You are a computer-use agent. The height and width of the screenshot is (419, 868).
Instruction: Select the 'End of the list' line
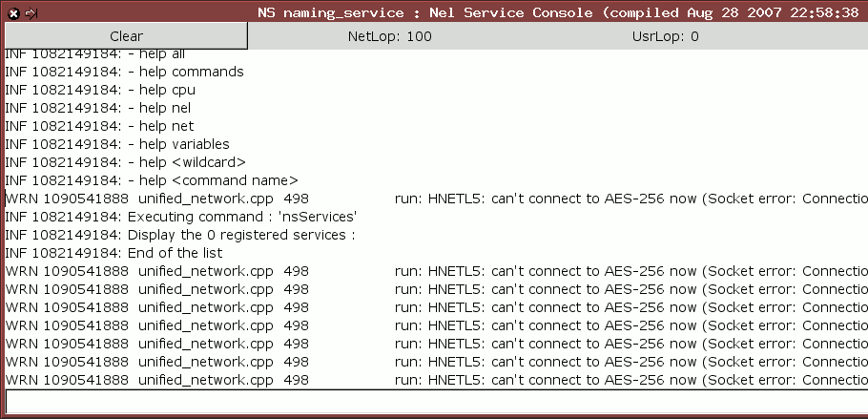(x=114, y=253)
